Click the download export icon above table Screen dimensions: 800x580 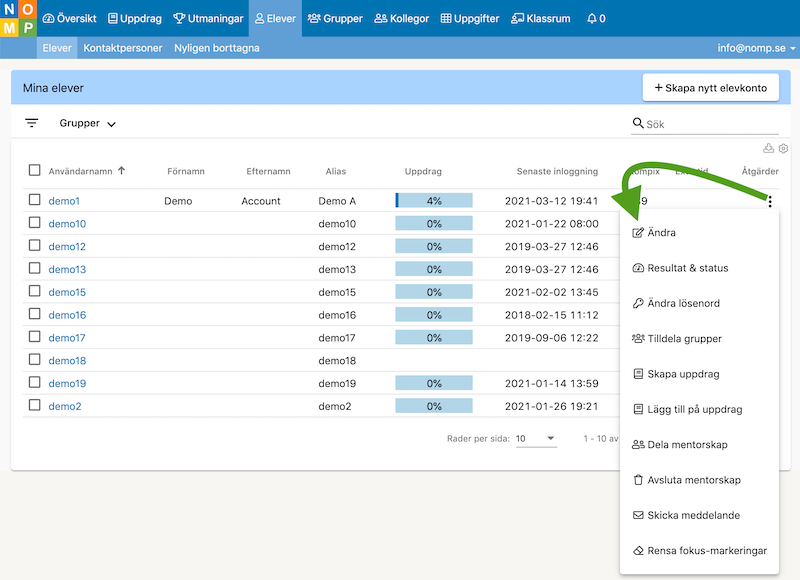(769, 148)
